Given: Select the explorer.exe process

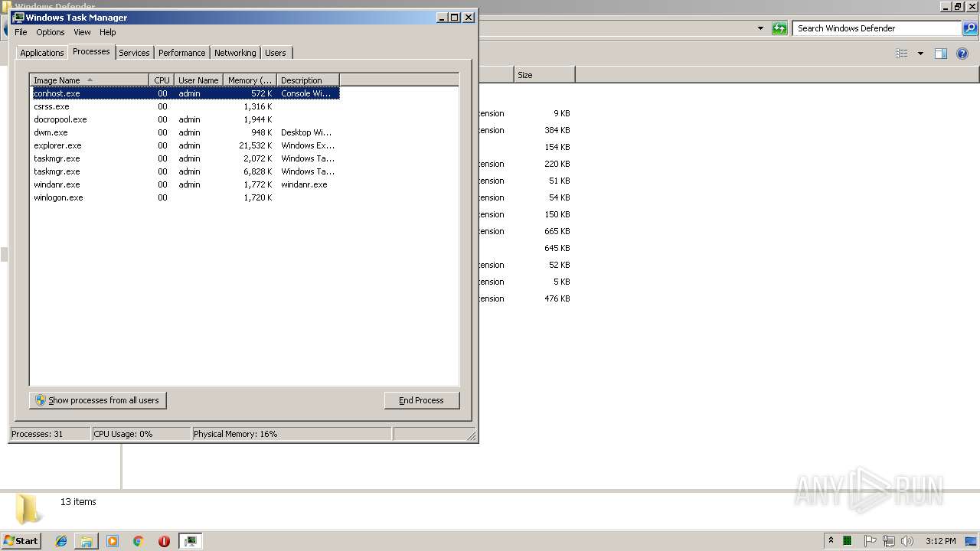Looking at the screenshot, I should [x=186, y=145].
